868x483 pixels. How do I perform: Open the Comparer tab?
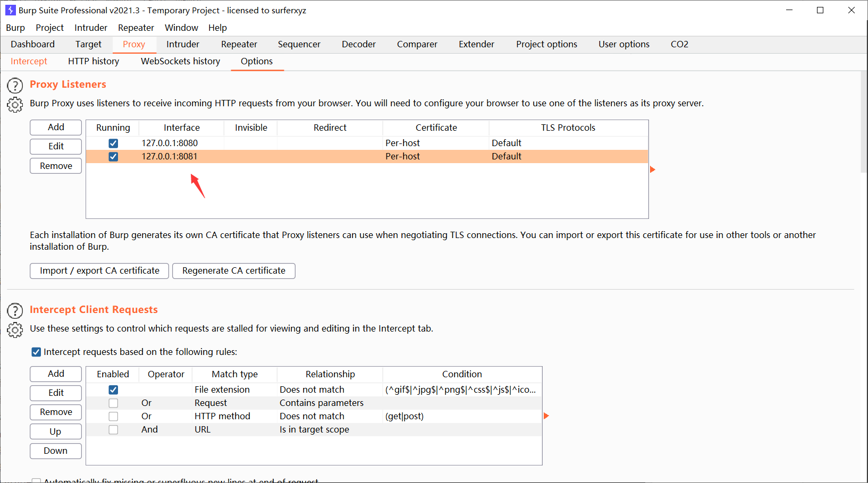click(x=417, y=44)
